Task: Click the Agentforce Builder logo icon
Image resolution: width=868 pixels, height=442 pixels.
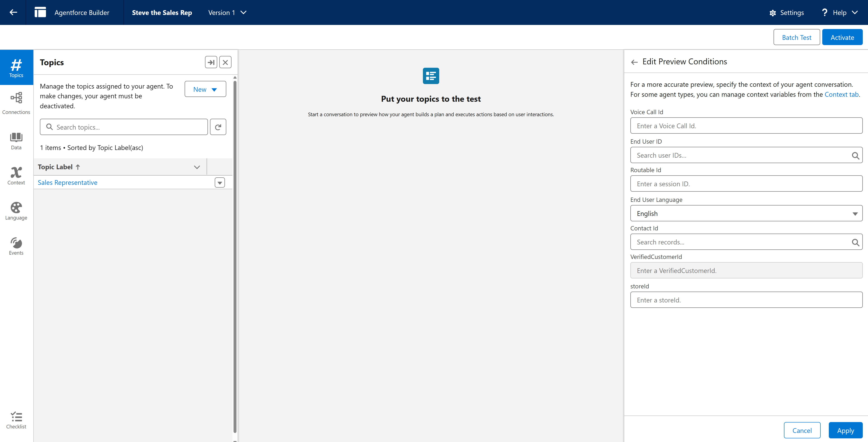Action: tap(40, 12)
